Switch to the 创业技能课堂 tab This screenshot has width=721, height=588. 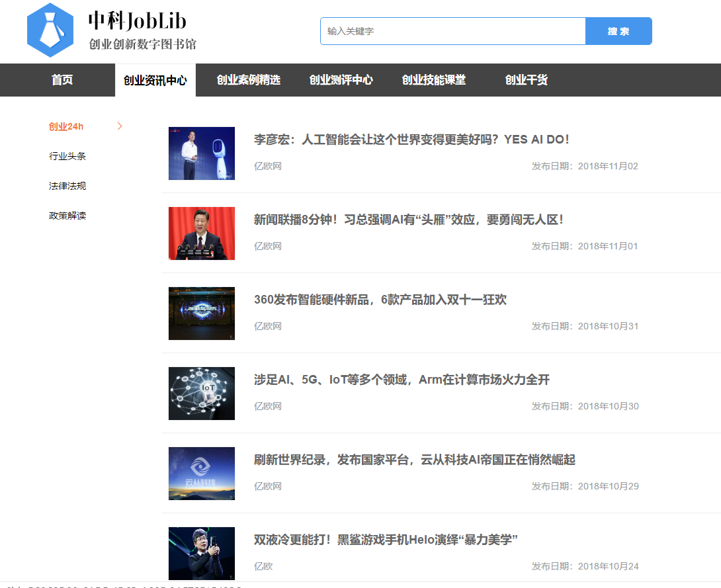point(434,80)
